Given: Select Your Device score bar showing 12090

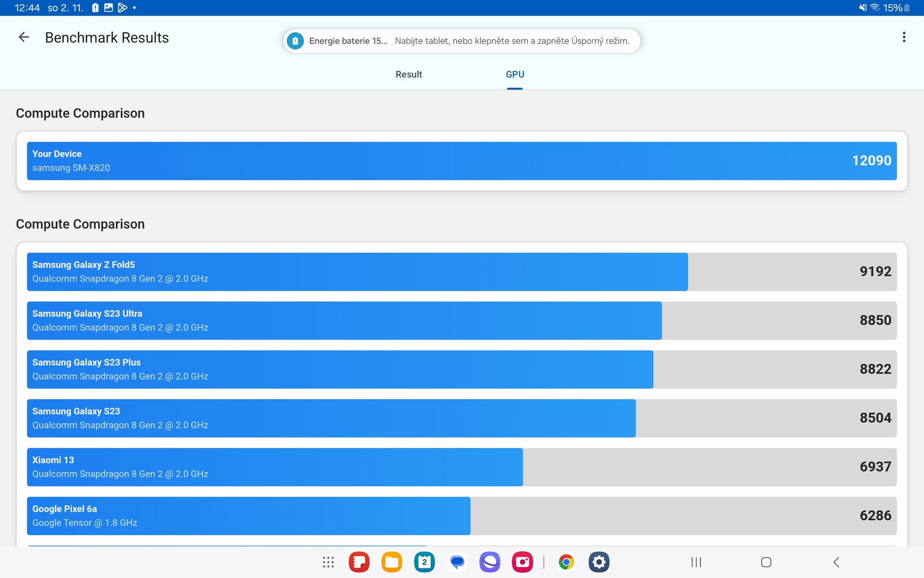Looking at the screenshot, I should [x=461, y=161].
